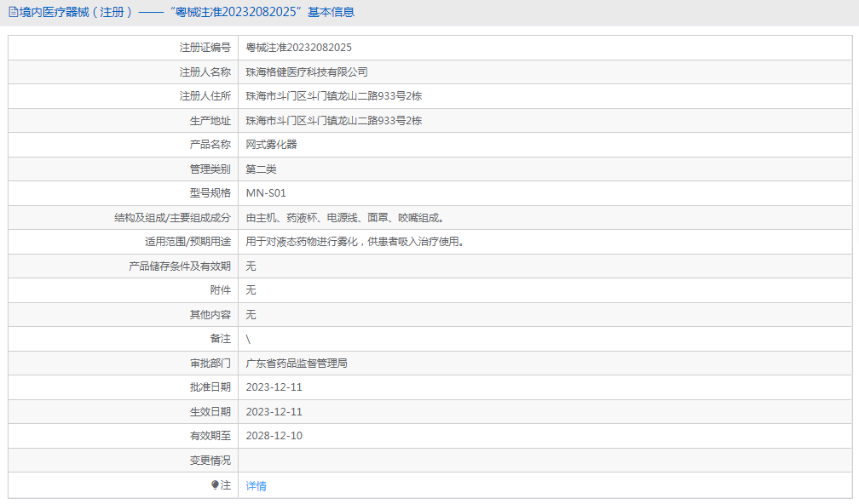Click the 批准日期 label
Screen dimensions: 859x504
click(210, 387)
